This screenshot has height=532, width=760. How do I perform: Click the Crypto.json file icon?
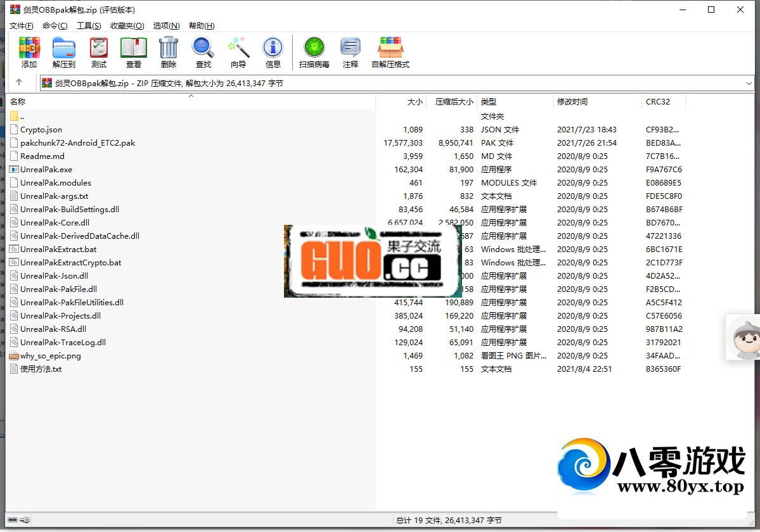(14, 130)
